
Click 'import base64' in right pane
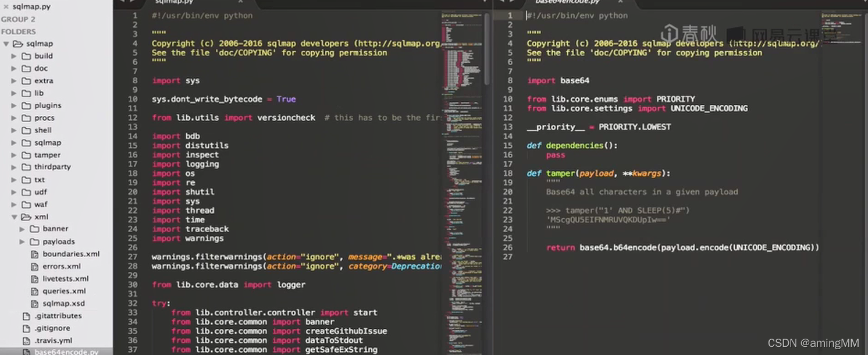click(x=558, y=80)
